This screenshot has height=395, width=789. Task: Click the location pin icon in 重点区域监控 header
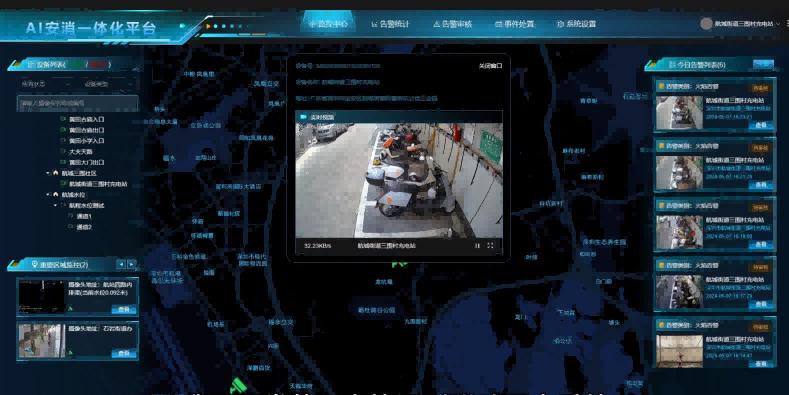[x=34, y=264]
